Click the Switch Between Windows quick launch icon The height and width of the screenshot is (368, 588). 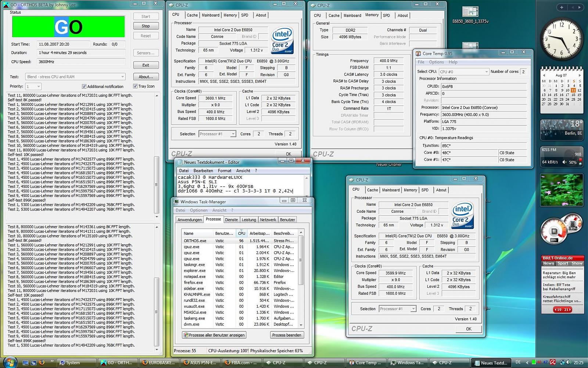(x=33, y=362)
